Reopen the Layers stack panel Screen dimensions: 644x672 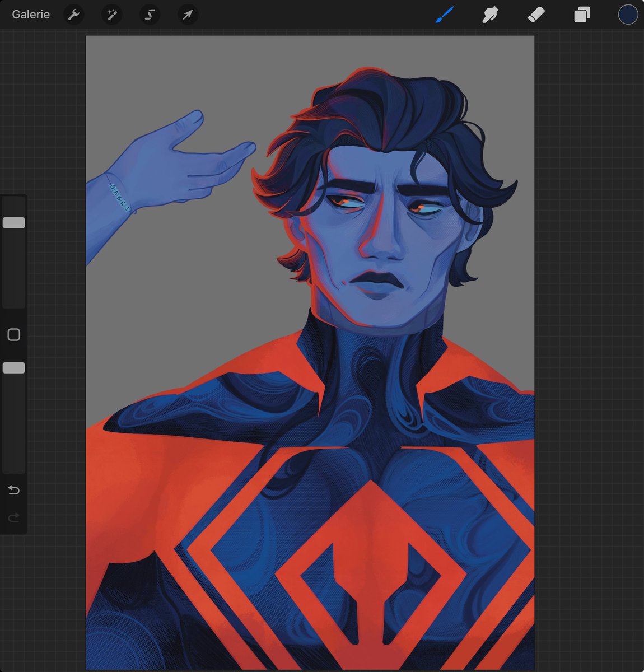point(581,15)
